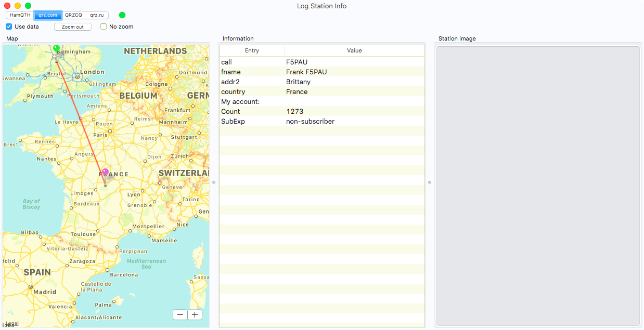The width and height of the screenshot is (644, 330).
Task: Select the fname row Frank F5PAU
Action: click(322, 72)
